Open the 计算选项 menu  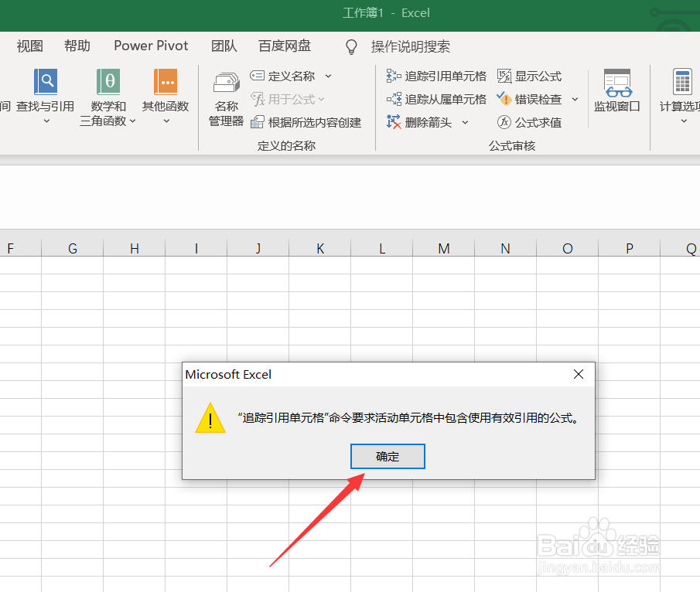coord(679,97)
